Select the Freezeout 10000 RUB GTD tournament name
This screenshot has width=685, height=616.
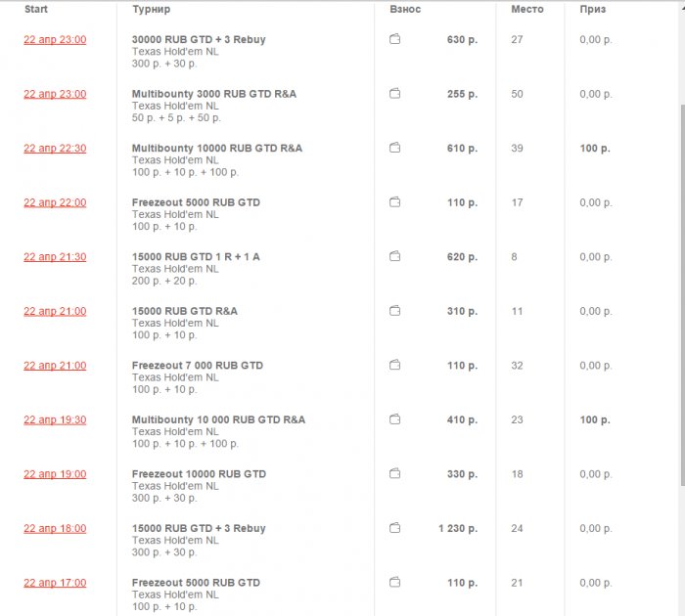[x=199, y=474]
